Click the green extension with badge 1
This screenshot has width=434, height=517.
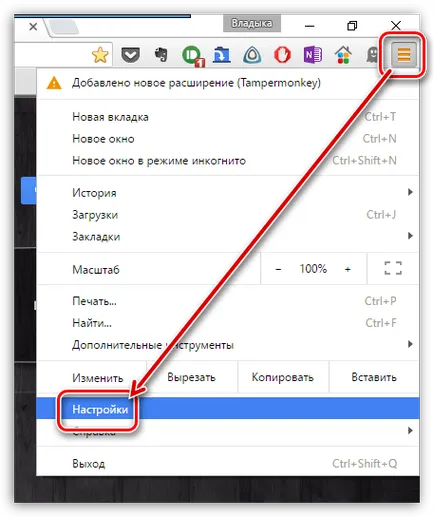(x=193, y=56)
